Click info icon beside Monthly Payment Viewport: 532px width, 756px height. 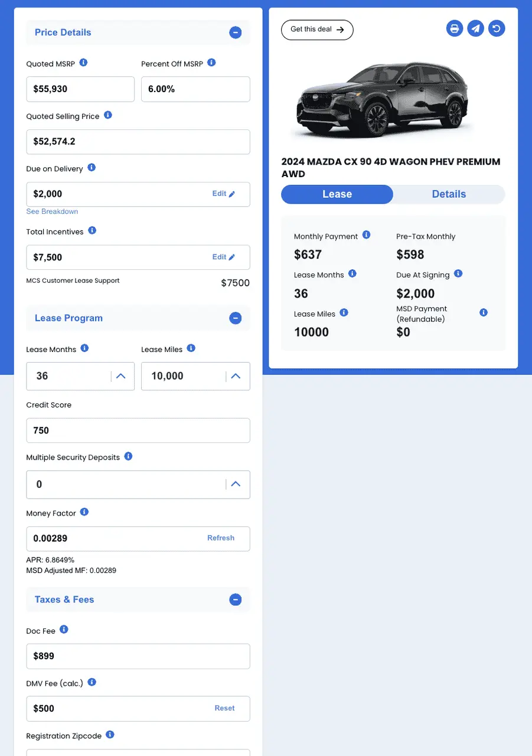click(366, 235)
